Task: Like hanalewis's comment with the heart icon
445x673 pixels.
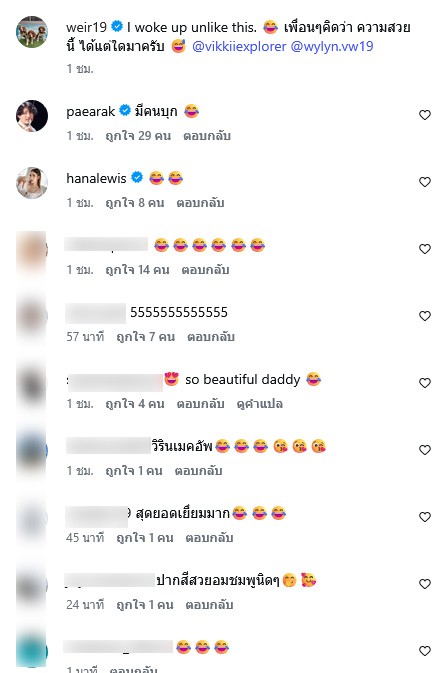Action: pyautogui.click(x=424, y=182)
